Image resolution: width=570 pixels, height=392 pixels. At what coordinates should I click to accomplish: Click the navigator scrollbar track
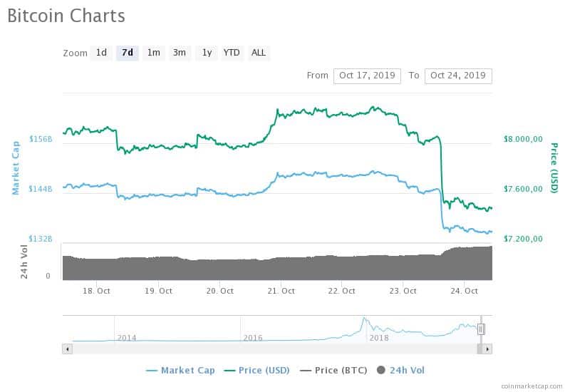[274, 349]
